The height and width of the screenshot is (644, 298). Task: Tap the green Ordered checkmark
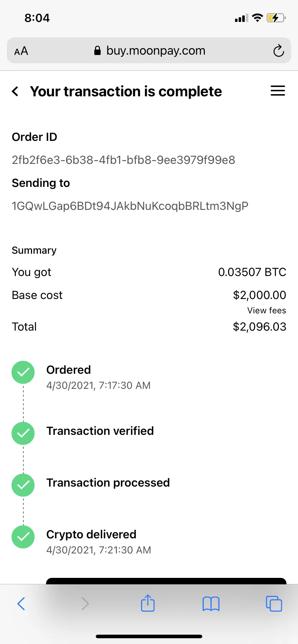pyautogui.click(x=23, y=372)
